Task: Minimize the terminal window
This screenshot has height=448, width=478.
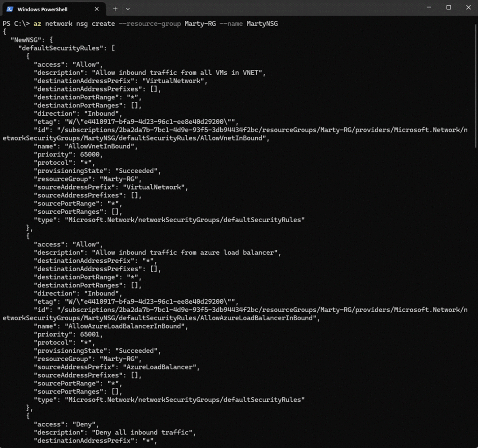Action: 429,7
